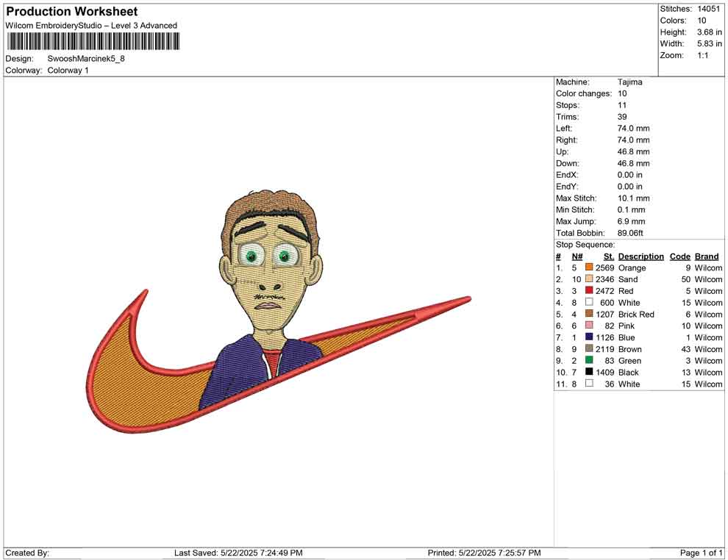The width and height of the screenshot is (728, 560).
Task: Click the Brick Red color swatch
Action: [x=589, y=314]
